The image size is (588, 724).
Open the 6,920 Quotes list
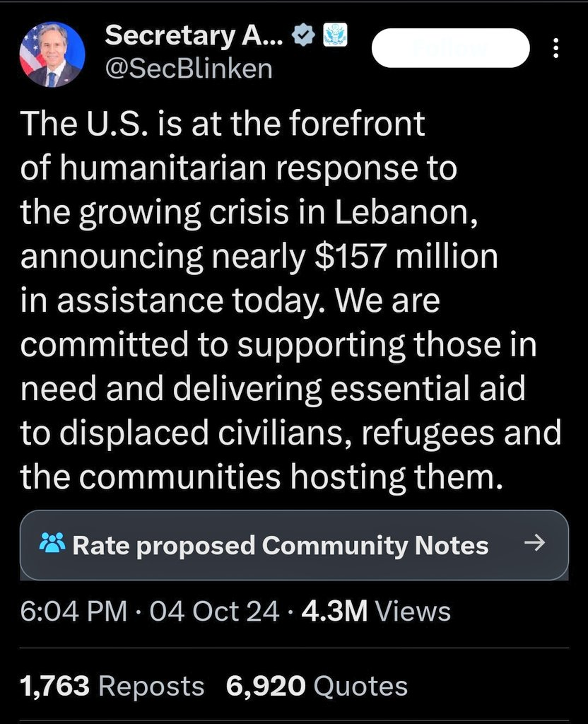[x=317, y=686]
